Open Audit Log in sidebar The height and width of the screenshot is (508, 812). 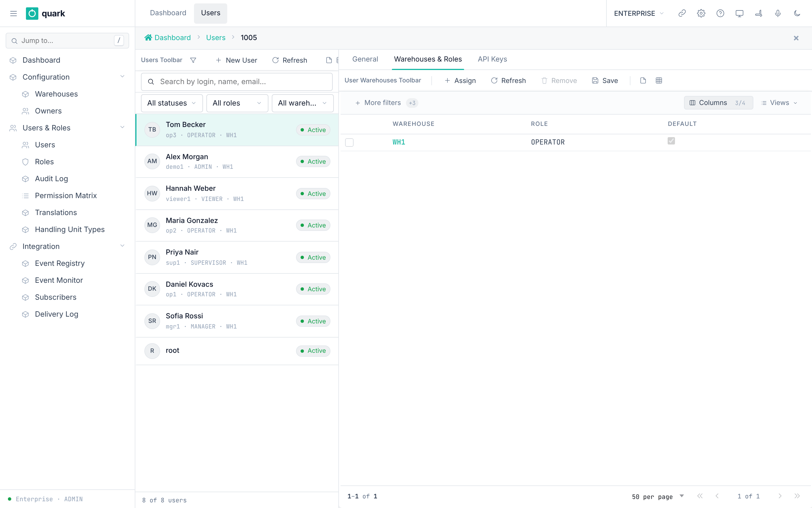tap(51, 179)
